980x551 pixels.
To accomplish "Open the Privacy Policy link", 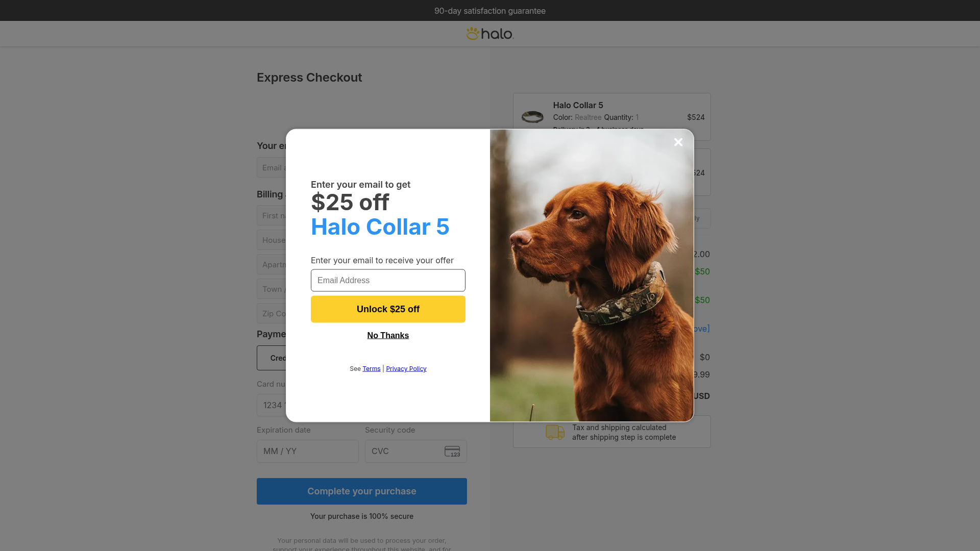I will click(x=406, y=369).
